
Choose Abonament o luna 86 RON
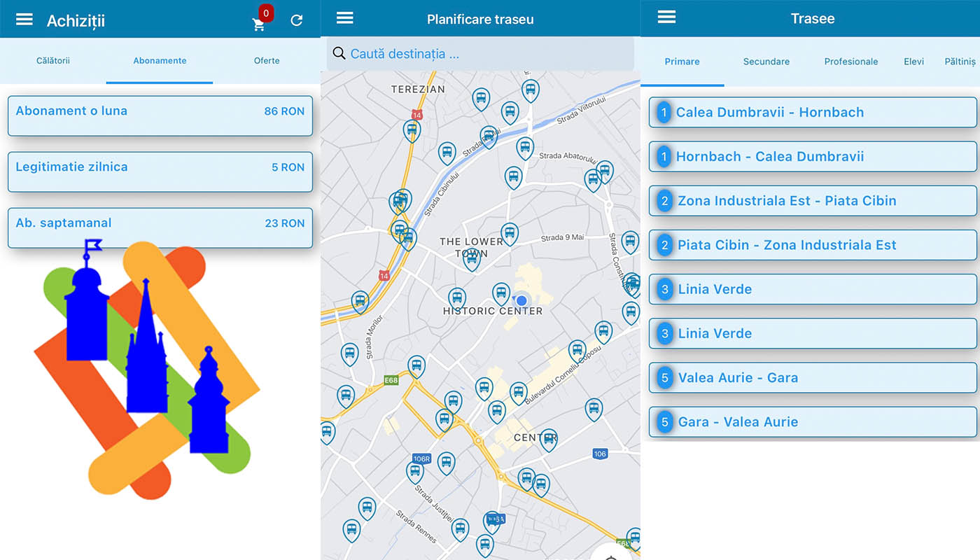[160, 115]
